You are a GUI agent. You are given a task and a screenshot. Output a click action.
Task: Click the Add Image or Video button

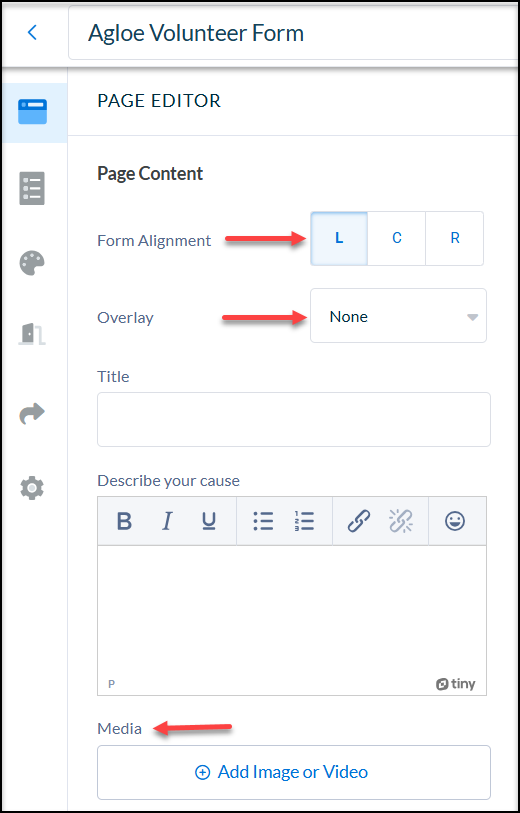coord(294,772)
